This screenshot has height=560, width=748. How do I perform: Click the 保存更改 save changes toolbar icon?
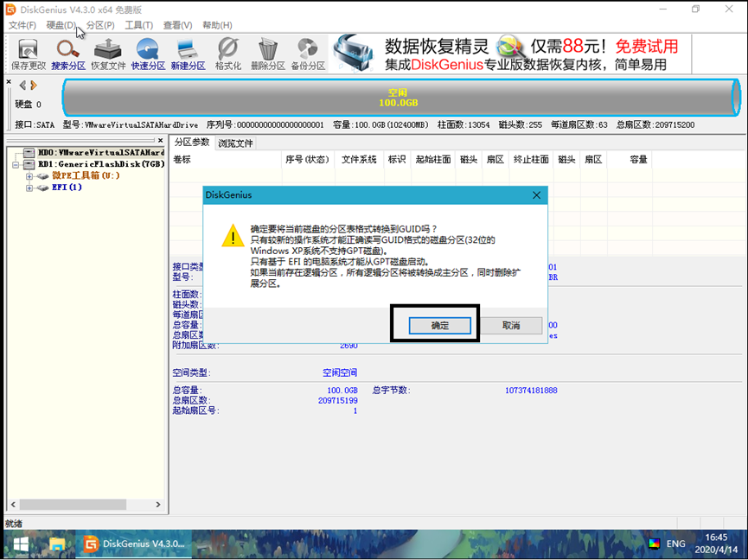tap(29, 54)
